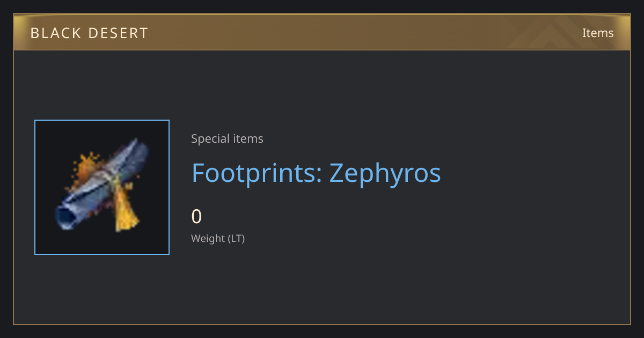Select the Items tab in the header
This screenshot has width=644, height=338.
(x=598, y=33)
